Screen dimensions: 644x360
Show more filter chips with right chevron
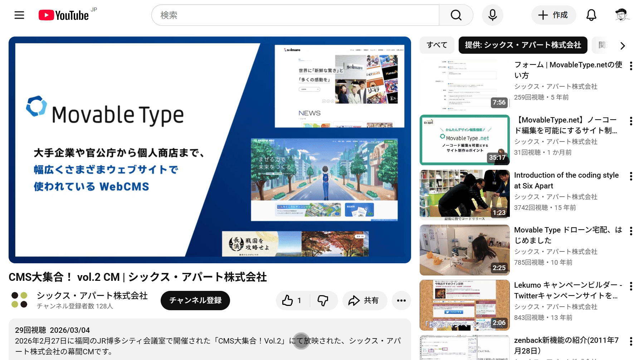(x=623, y=45)
